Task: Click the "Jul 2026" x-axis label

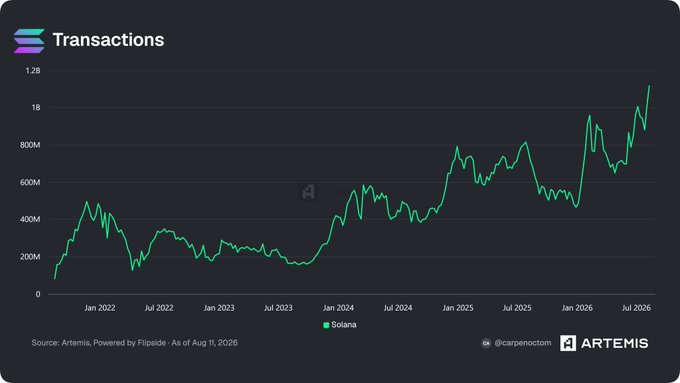Action: (636, 308)
